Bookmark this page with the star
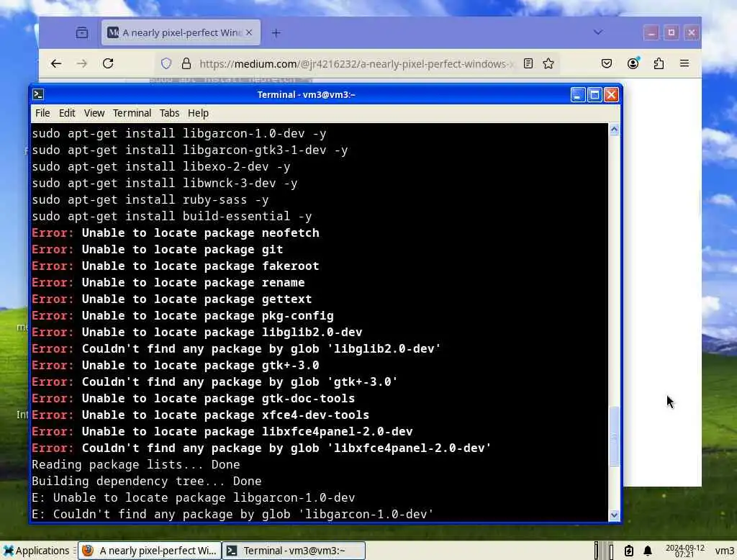 coord(548,63)
